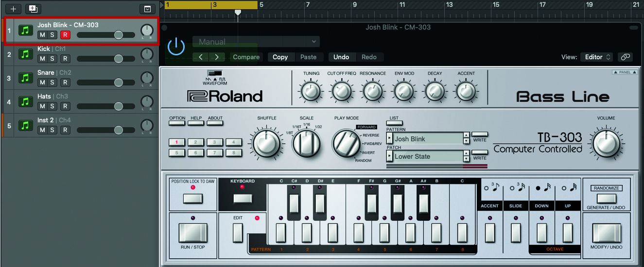This screenshot has width=644, height=267.
Task: Click the pattern up/down stepper arrows
Action: click(x=467, y=139)
